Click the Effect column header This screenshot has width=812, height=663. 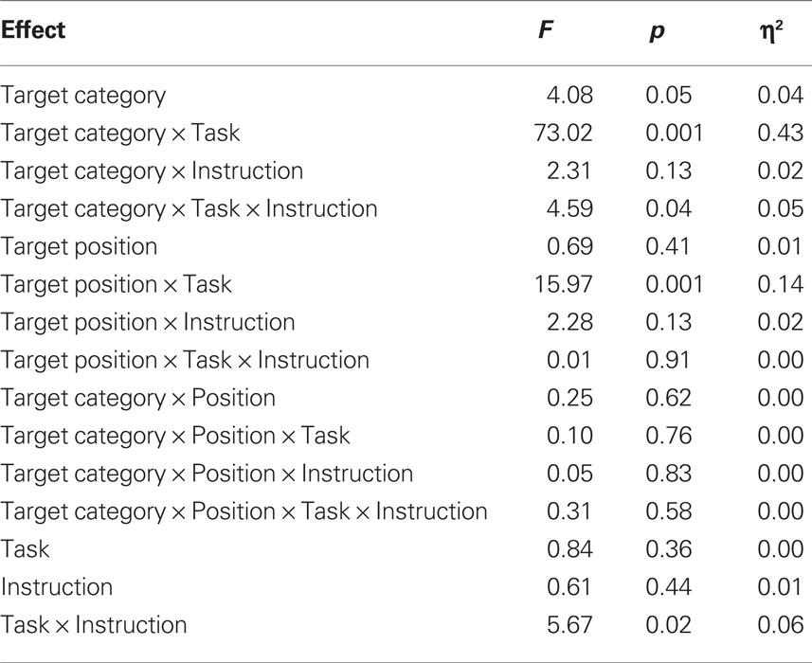tap(33, 29)
